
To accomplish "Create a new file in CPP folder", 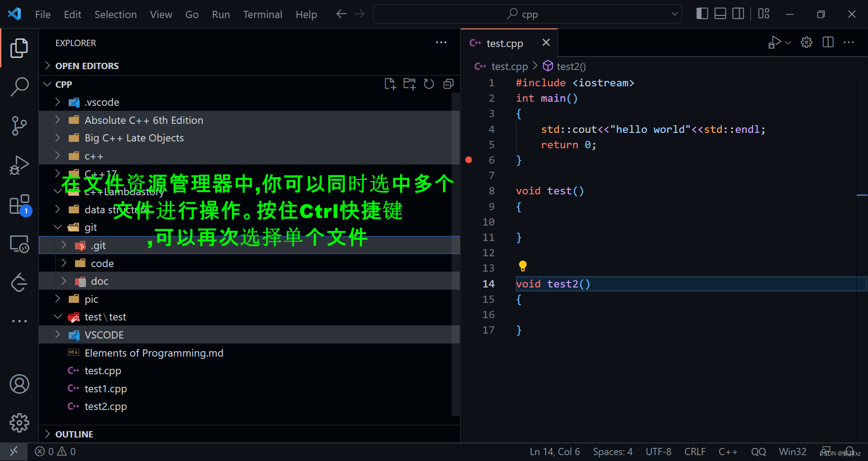I will click(390, 84).
